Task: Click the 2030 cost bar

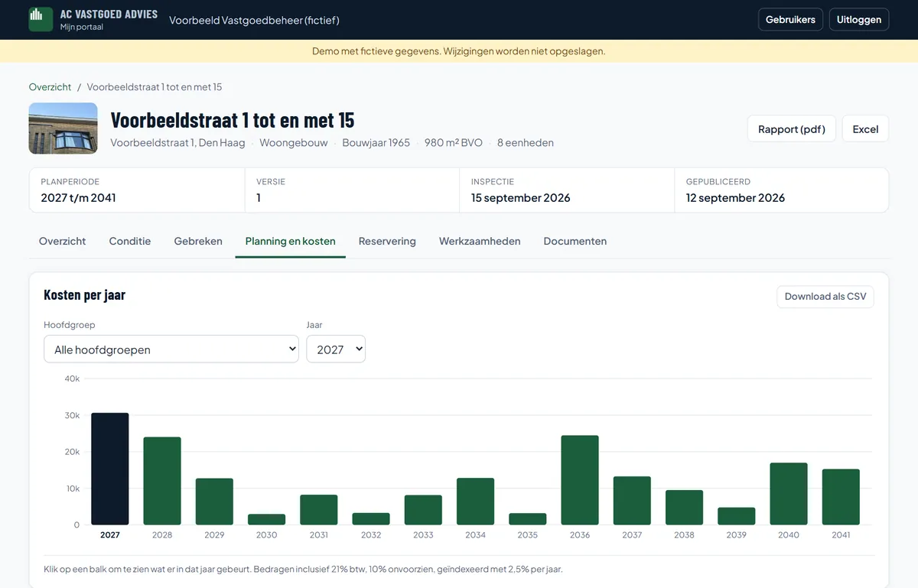Action: click(x=266, y=519)
